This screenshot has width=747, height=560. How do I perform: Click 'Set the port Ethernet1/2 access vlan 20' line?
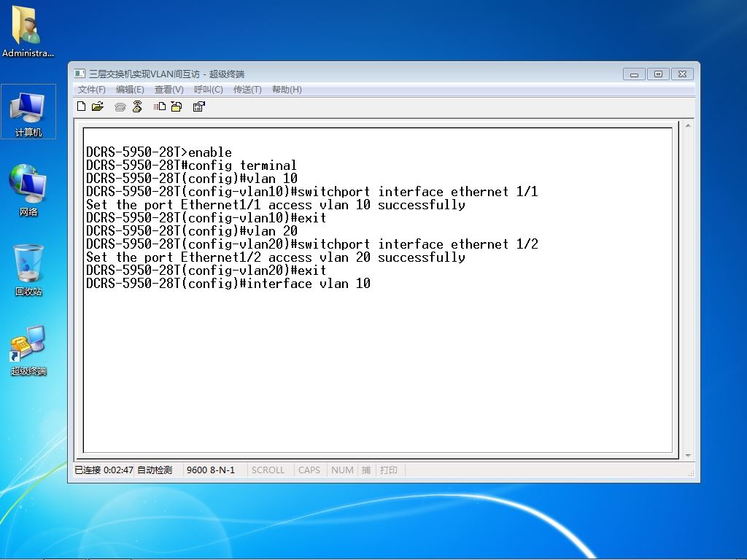click(276, 257)
